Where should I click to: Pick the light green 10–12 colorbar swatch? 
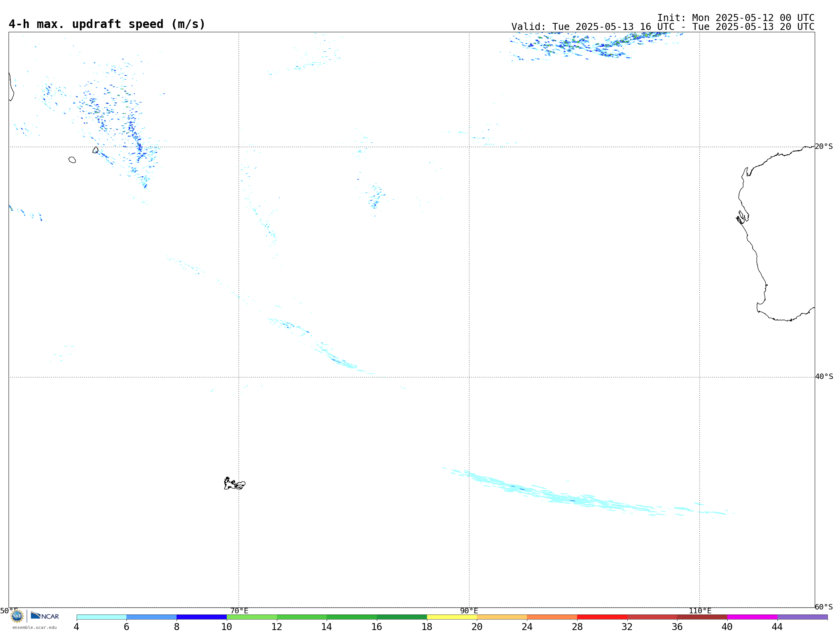252,617
